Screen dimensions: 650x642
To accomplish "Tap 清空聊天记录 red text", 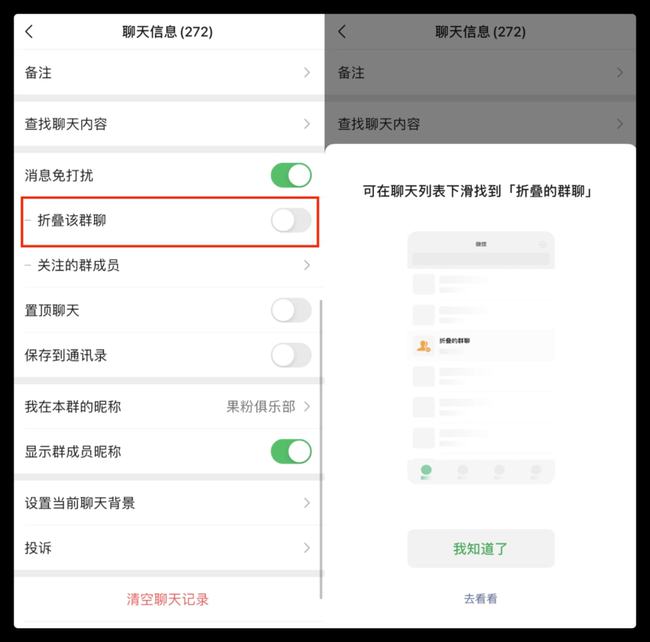I will pyautogui.click(x=167, y=599).
